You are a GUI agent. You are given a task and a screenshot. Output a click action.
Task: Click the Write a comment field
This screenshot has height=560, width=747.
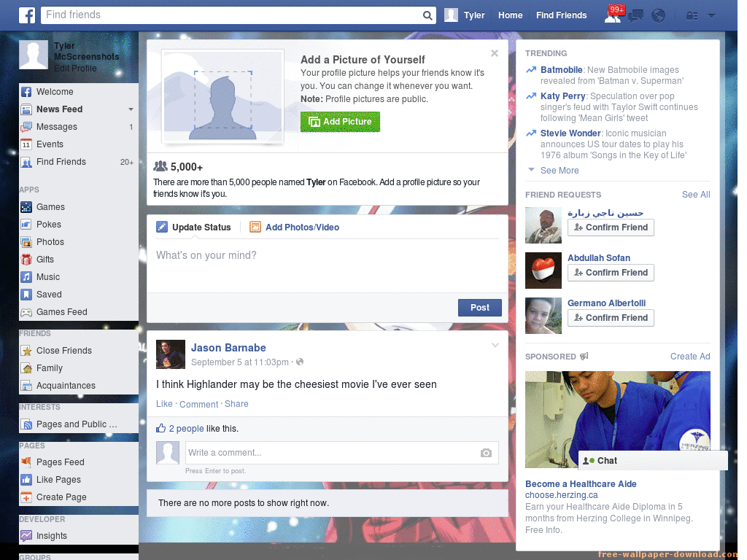tap(333, 452)
